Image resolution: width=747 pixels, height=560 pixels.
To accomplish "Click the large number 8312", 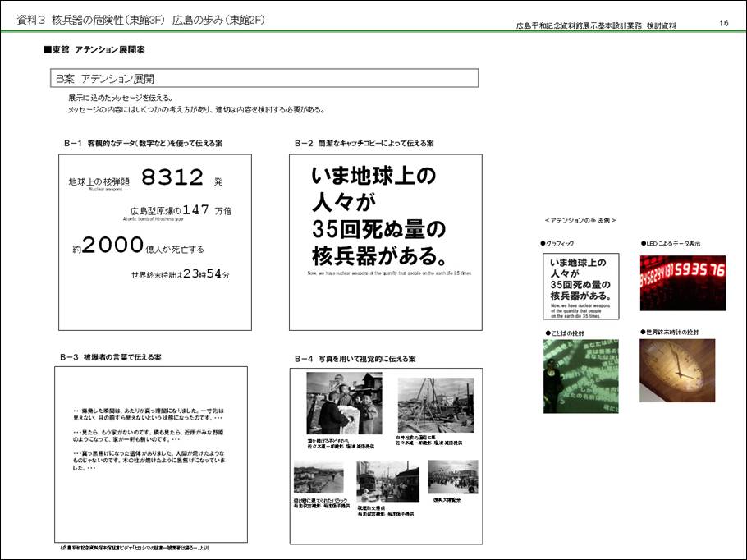I will (172, 177).
